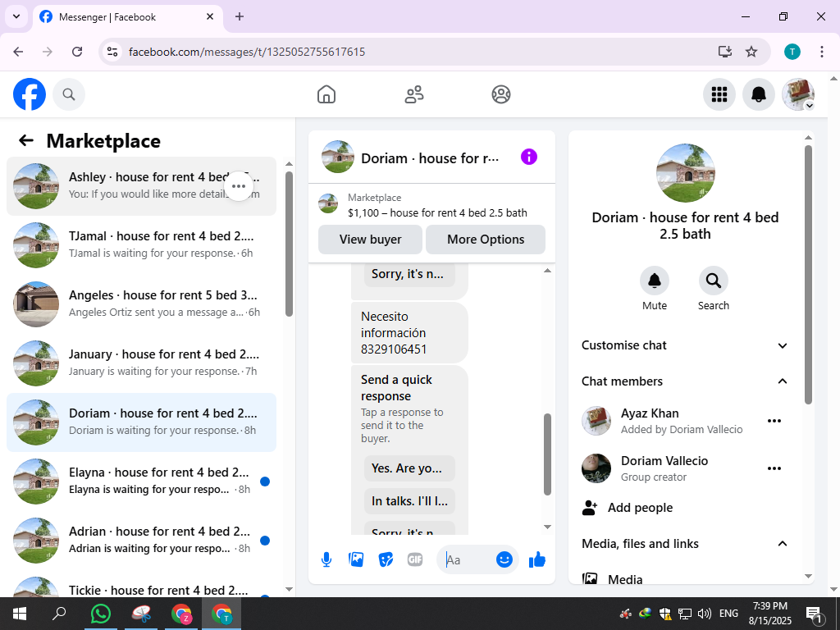Send a voice clip with the microphone icon
Image resolution: width=840 pixels, height=630 pixels.
point(326,559)
